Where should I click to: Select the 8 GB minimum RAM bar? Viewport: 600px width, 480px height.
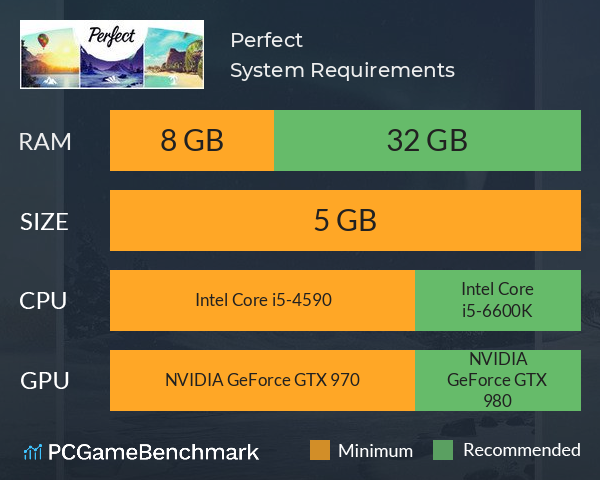(x=192, y=140)
